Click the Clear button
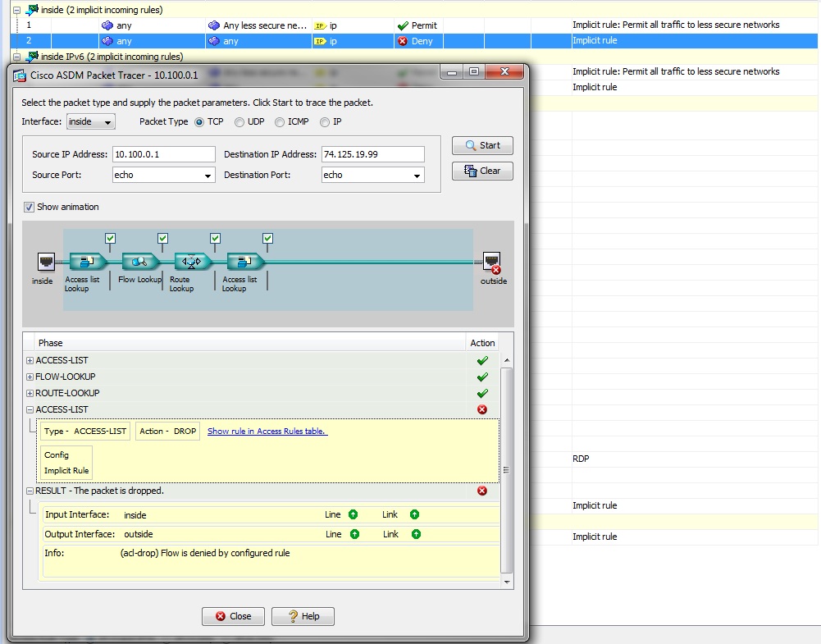The image size is (821, 644). (482, 171)
